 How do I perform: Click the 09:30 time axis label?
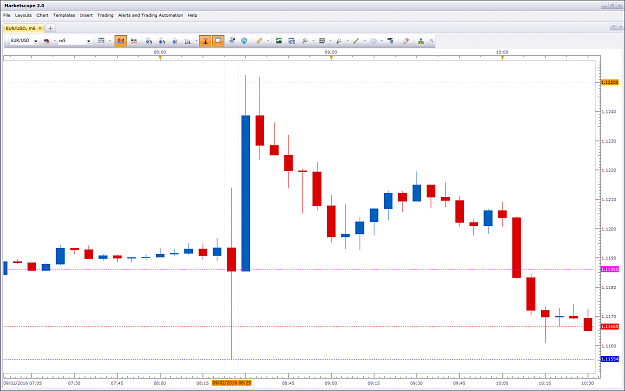(x=416, y=383)
